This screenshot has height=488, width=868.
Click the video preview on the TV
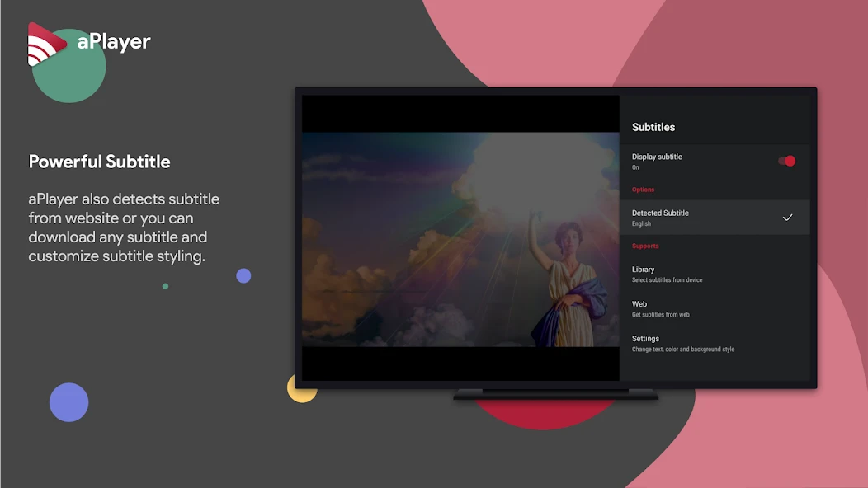click(460, 238)
